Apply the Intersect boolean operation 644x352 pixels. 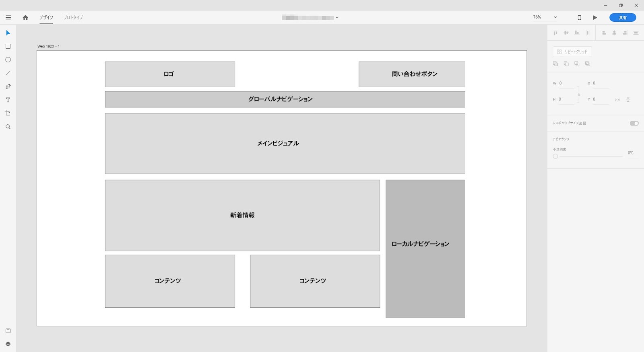point(577,64)
